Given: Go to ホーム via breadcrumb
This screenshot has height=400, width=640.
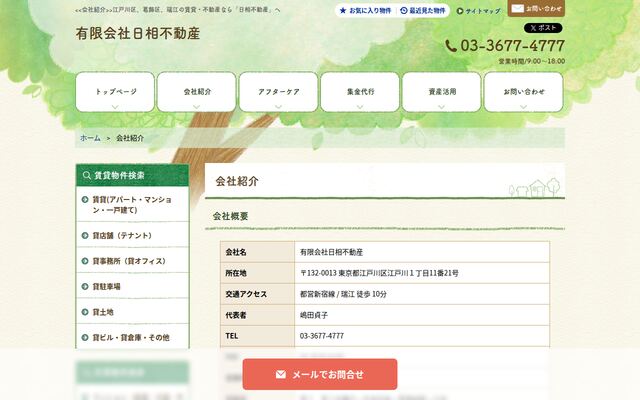Looking at the screenshot, I should 90,138.
